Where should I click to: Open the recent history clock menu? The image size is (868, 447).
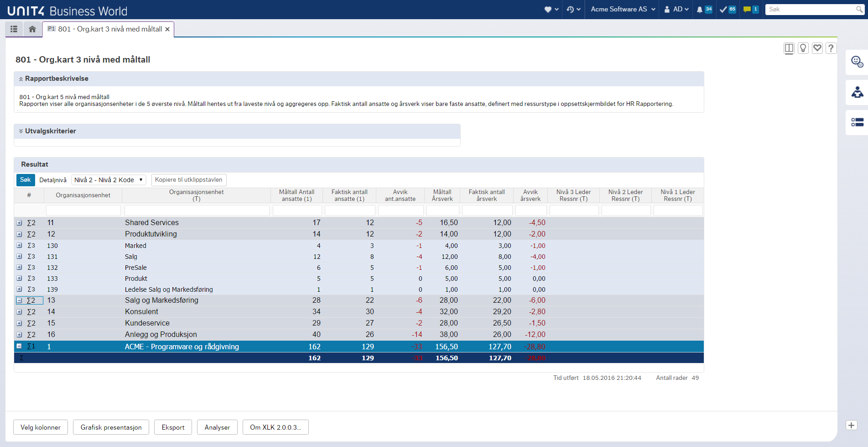pyautogui.click(x=573, y=9)
